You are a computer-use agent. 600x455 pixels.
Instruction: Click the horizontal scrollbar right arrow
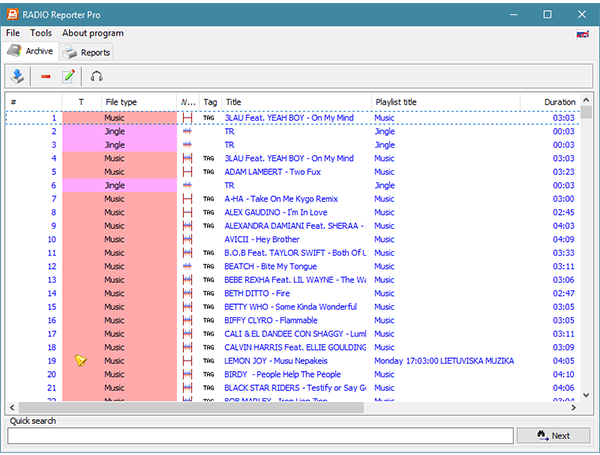[574, 408]
